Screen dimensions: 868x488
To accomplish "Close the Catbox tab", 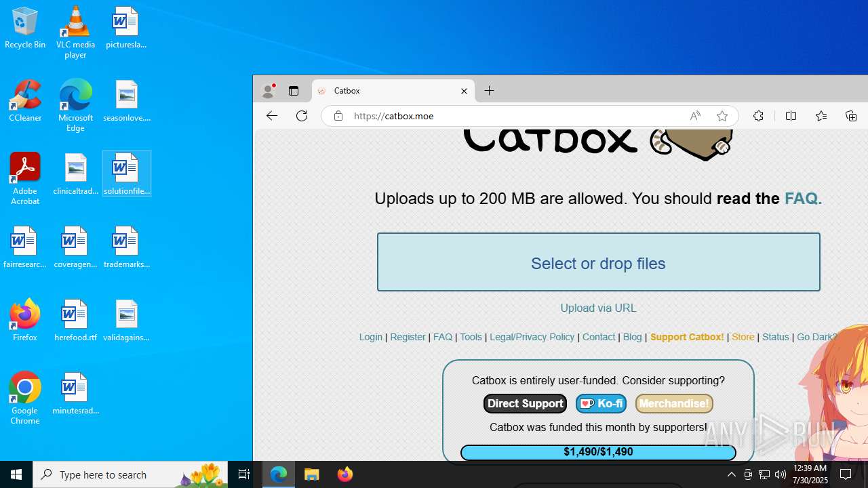I will 464,91.
